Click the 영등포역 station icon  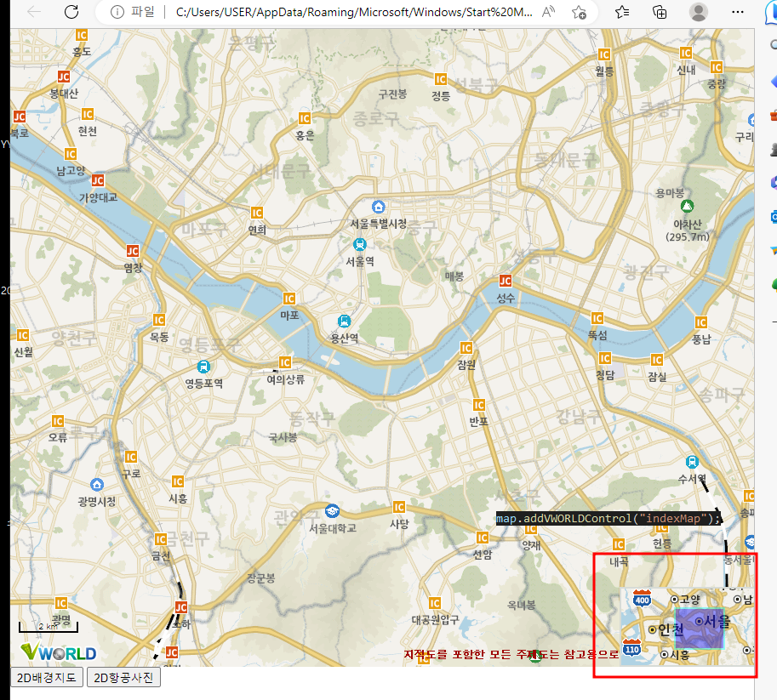203,367
